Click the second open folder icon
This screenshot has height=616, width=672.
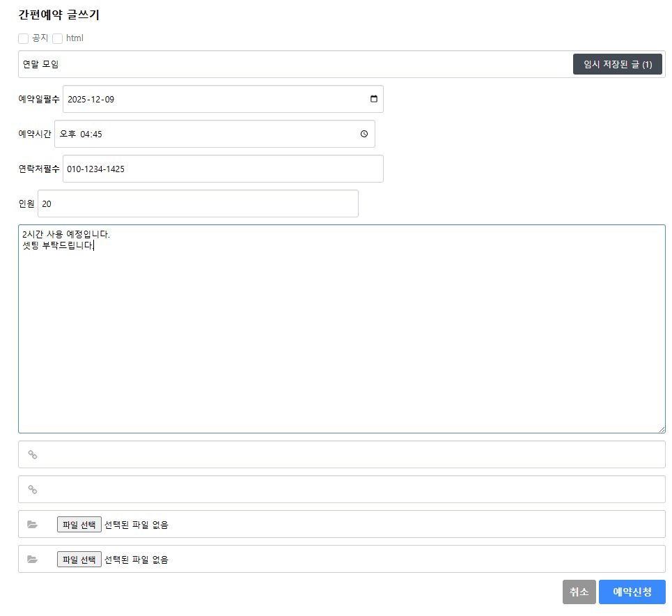point(32,560)
